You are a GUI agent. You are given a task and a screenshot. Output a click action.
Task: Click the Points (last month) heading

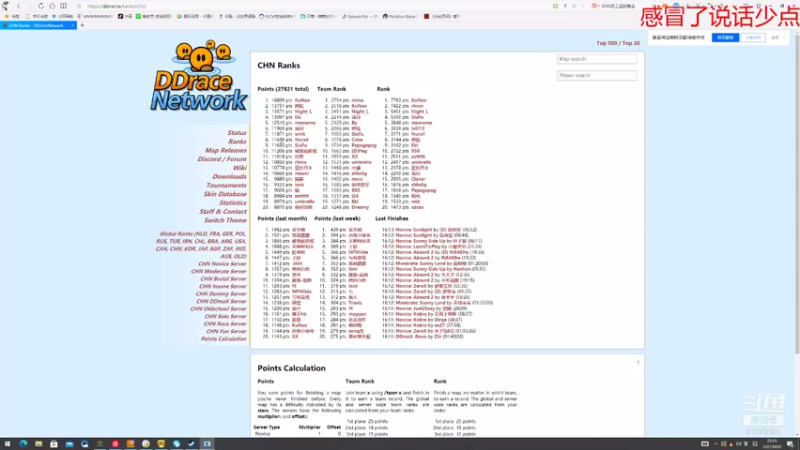pyautogui.click(x=282, y=218)
